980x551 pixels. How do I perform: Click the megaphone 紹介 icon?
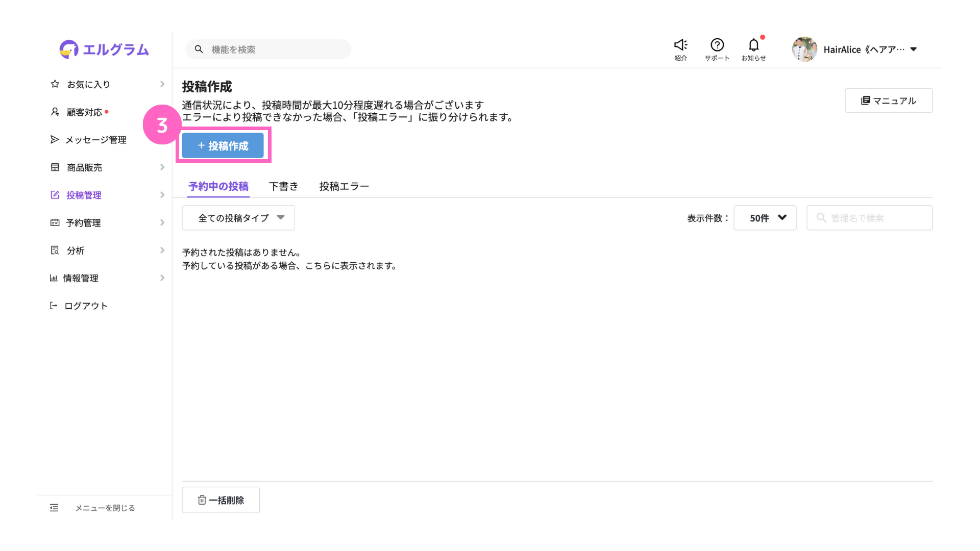[680, 45]
